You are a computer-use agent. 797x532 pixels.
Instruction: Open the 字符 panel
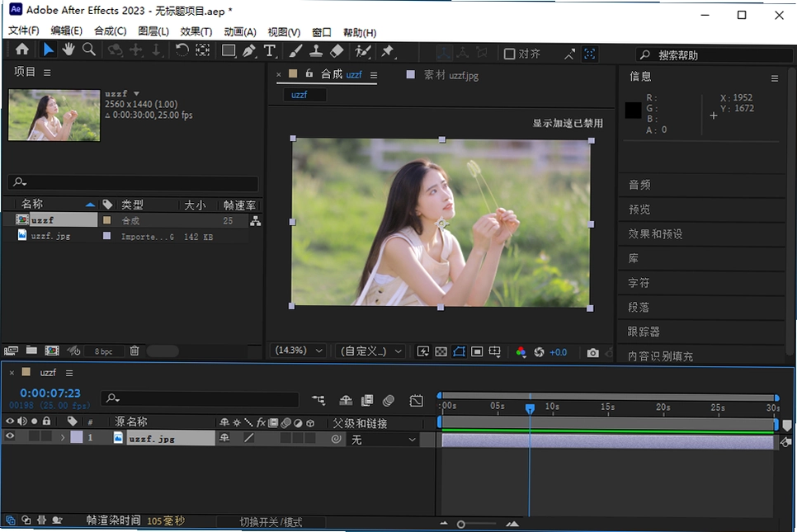click(x=639, y=283)
